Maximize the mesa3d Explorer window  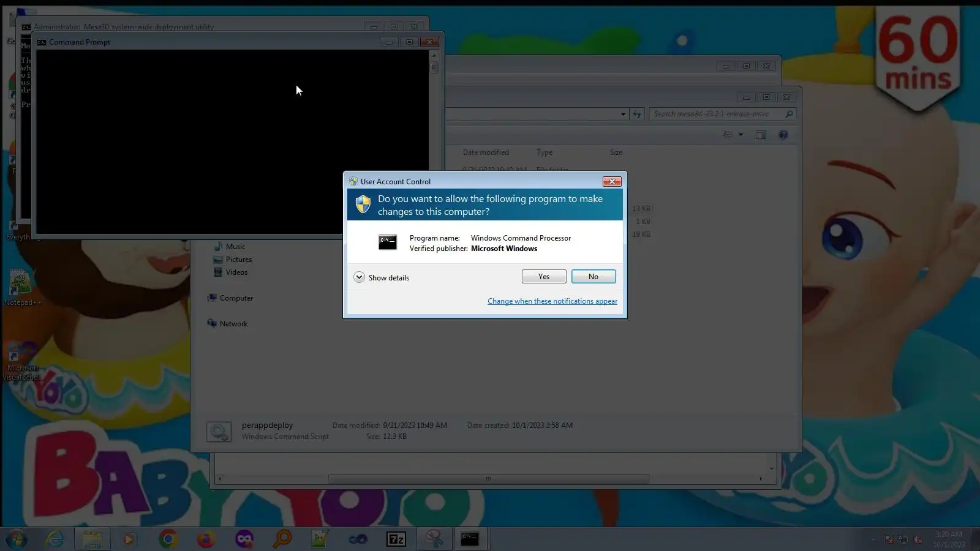(x=766, y=97)
